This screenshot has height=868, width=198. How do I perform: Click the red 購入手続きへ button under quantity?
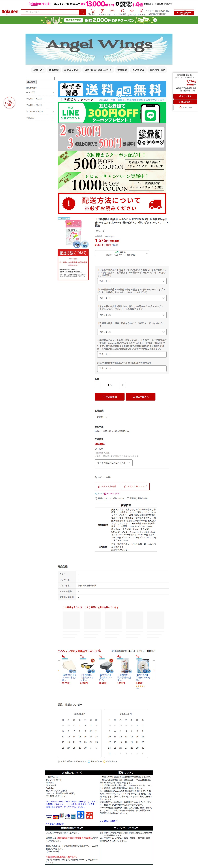tap(141, 397)
